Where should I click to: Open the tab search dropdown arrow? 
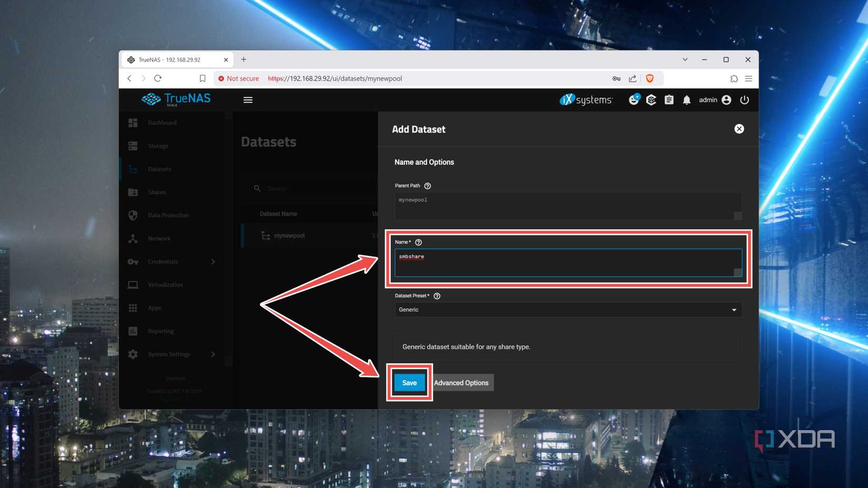(685, 59)
